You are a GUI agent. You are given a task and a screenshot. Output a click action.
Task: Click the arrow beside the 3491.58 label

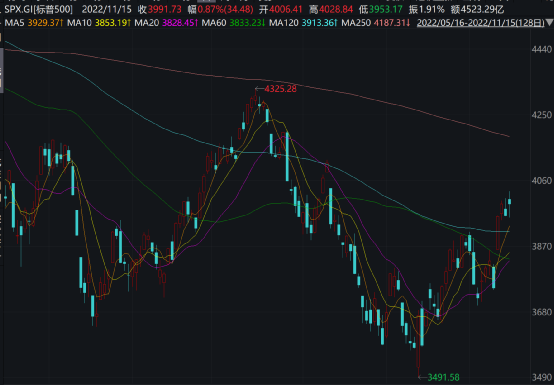(x=423, y=377)
